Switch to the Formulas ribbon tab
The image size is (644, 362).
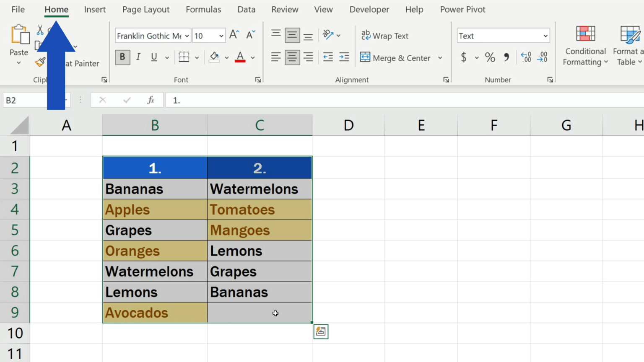coord(203,9)
